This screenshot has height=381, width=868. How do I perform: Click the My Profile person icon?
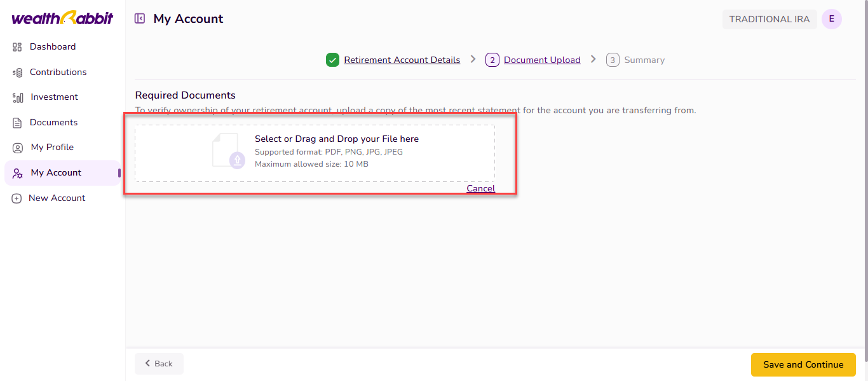click(17, 148)
